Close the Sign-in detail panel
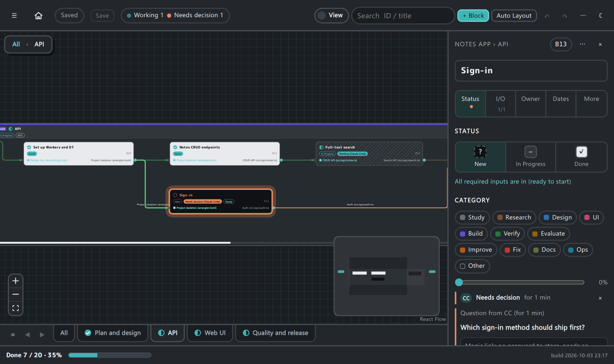The height and width of the screenshot is (364, 614). click(600, 44)
